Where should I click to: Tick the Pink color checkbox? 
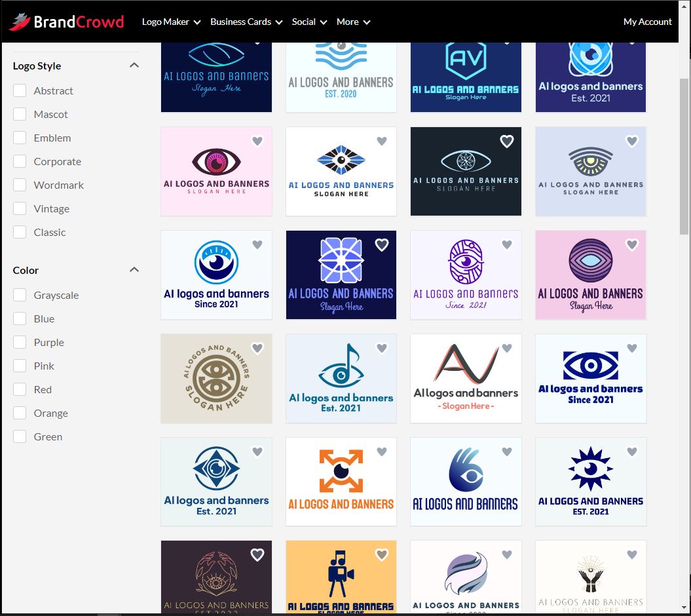pos(20,366)
